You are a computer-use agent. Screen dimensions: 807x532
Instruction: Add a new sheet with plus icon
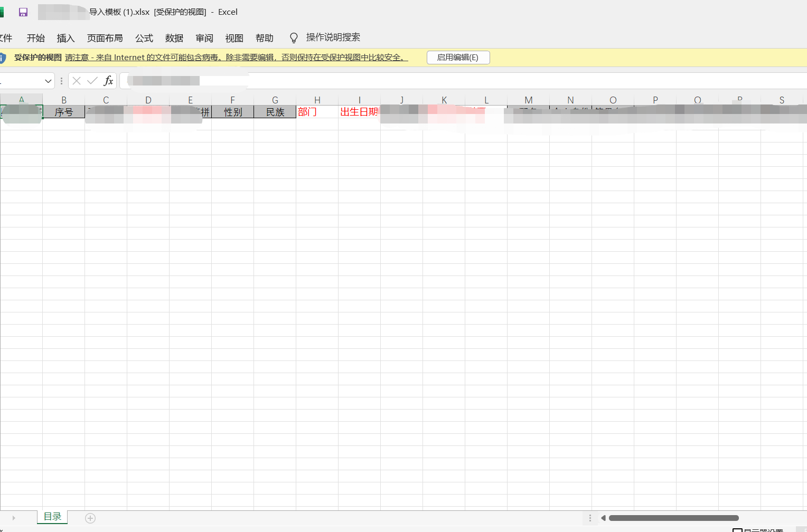[90, 518]
